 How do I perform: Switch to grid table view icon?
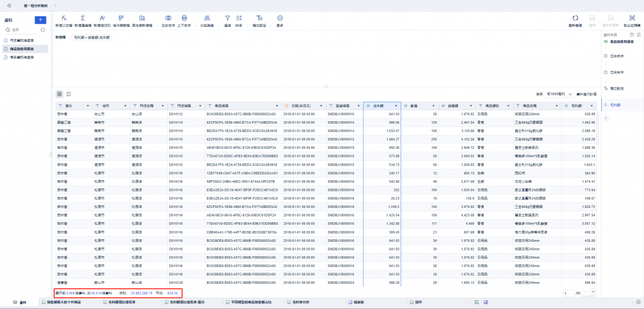click(60, 94)
